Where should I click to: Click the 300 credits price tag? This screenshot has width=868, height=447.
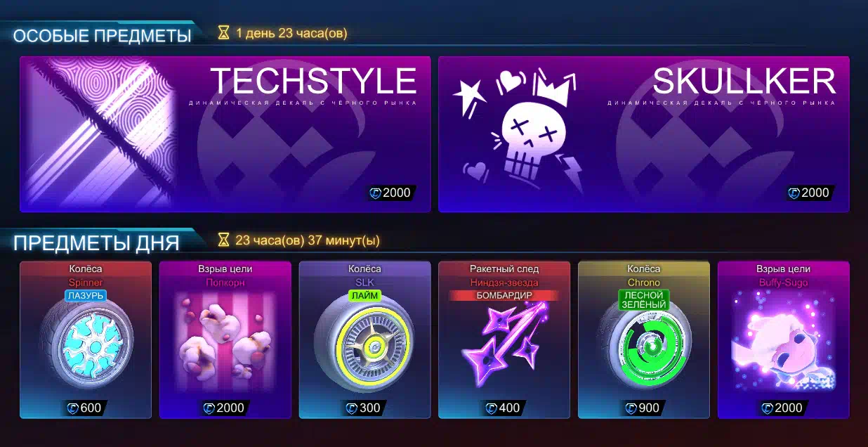[364, 408]
